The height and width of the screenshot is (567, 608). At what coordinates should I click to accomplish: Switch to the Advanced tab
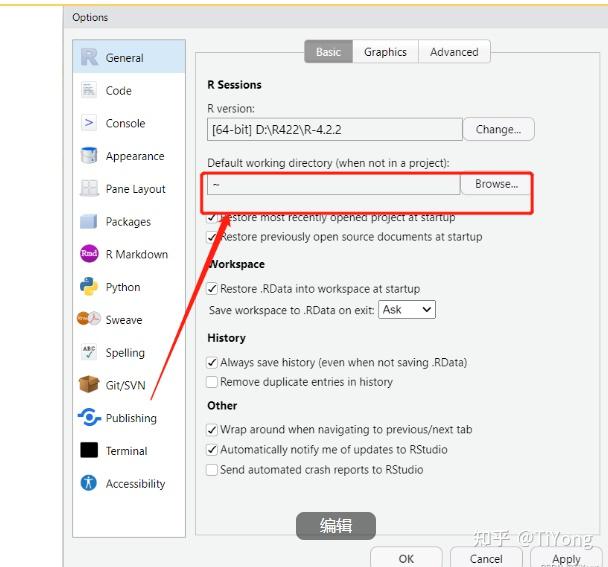(454, 52)
